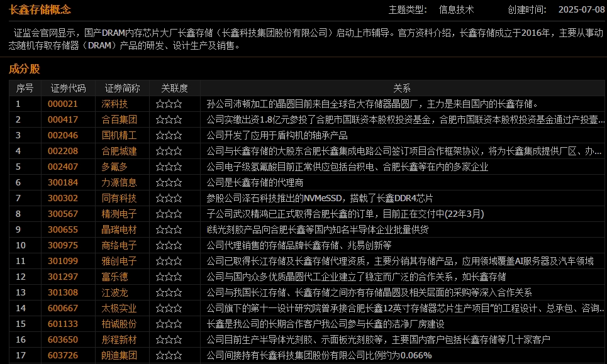The width and height of the screenshot is (607, 364).
Task: Select the stock name 商络电子
Action: (x=119, y=245)
